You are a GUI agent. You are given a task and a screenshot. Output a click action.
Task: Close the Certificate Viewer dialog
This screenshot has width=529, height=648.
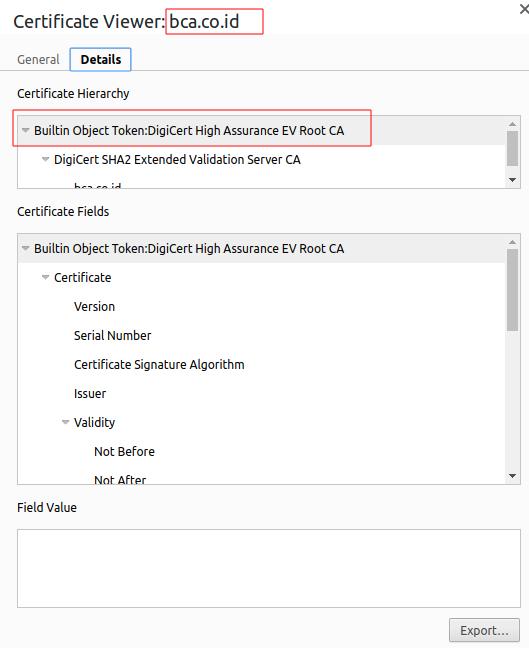pyautogui.click(x=524, y=9)
